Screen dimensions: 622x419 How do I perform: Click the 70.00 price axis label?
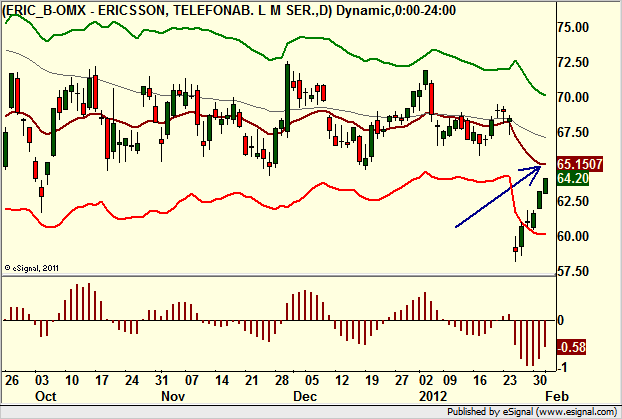pyautogui.click(x=573, y=97)
